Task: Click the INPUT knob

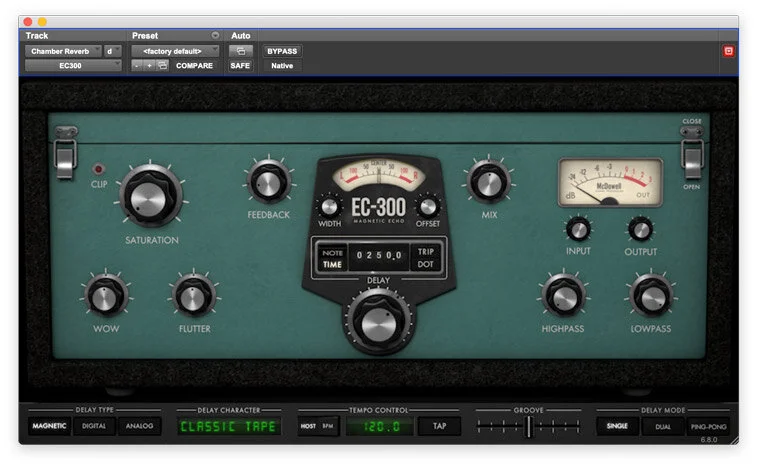Action: (578, 230)
